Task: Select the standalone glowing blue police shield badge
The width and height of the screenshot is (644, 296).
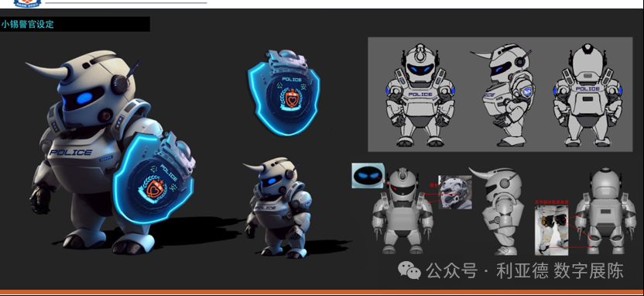Action: (284, 92)
